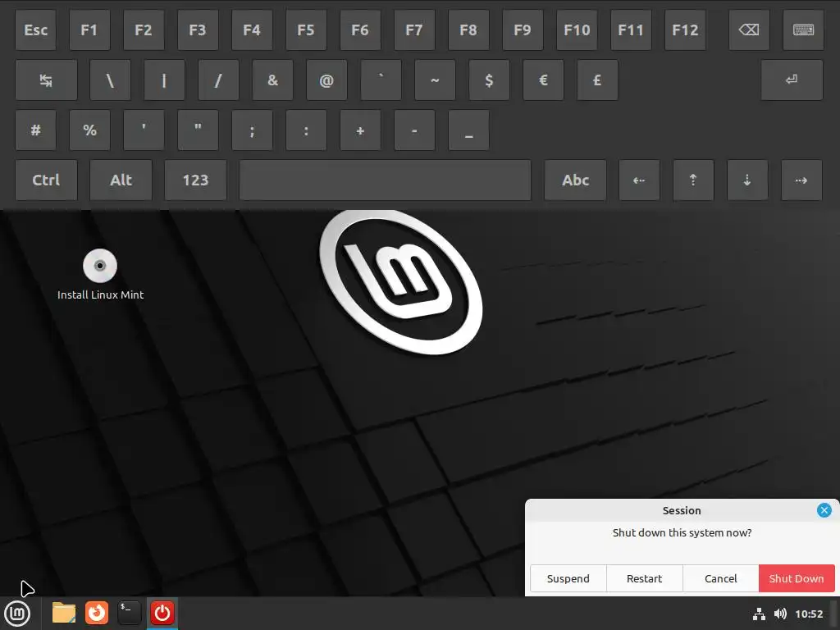Tap the F9 function key
The image size is (840, 630).
coord(523,30)
